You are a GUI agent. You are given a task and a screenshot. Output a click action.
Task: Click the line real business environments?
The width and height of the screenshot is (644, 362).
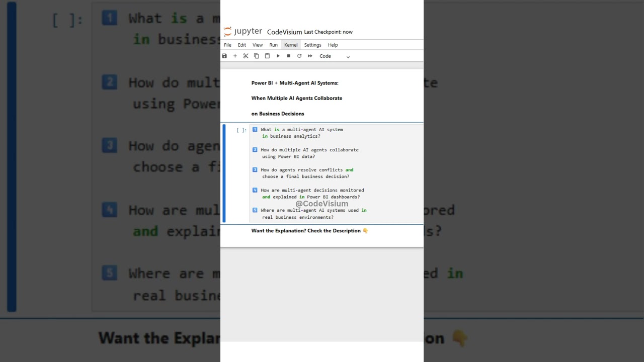pos(298,217)
